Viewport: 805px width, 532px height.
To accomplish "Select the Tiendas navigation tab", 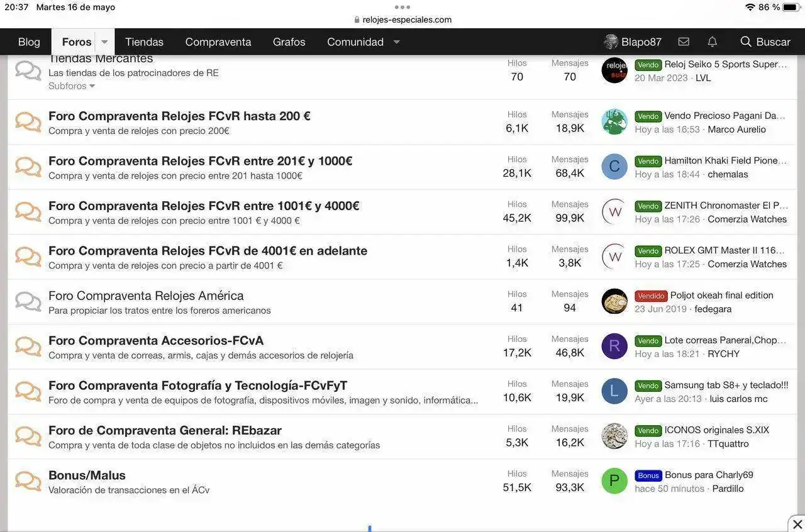I will click(x=144, y=42).
